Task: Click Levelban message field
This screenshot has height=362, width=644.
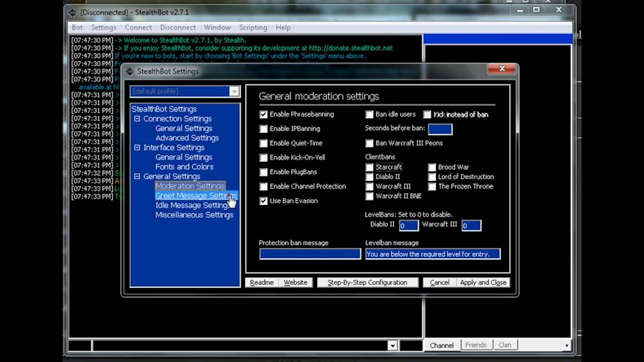Action: tap(433, 254)
